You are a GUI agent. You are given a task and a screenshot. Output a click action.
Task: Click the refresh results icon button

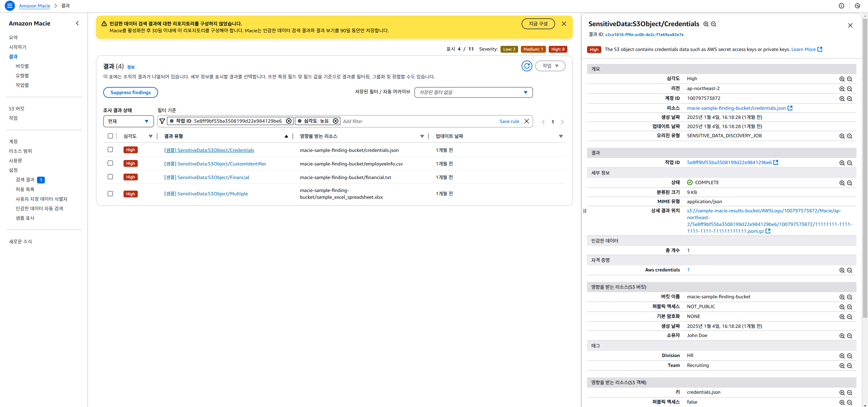(x=527, y=66)
